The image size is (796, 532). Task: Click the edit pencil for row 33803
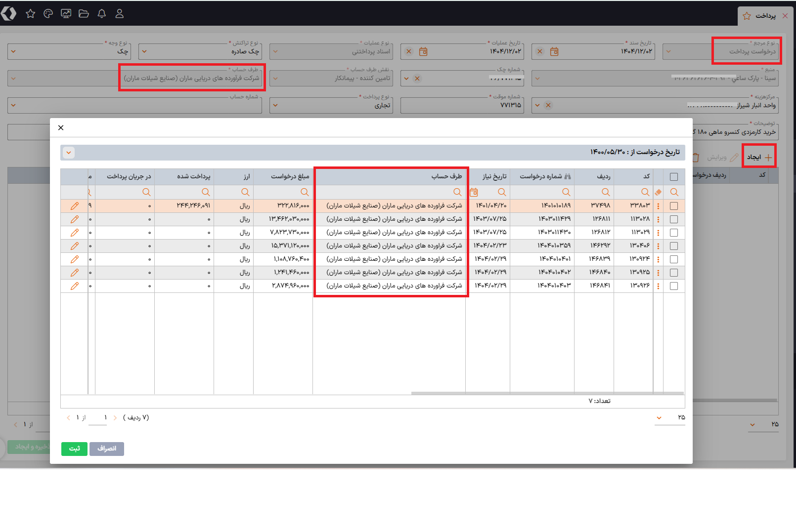coord(75,206)
